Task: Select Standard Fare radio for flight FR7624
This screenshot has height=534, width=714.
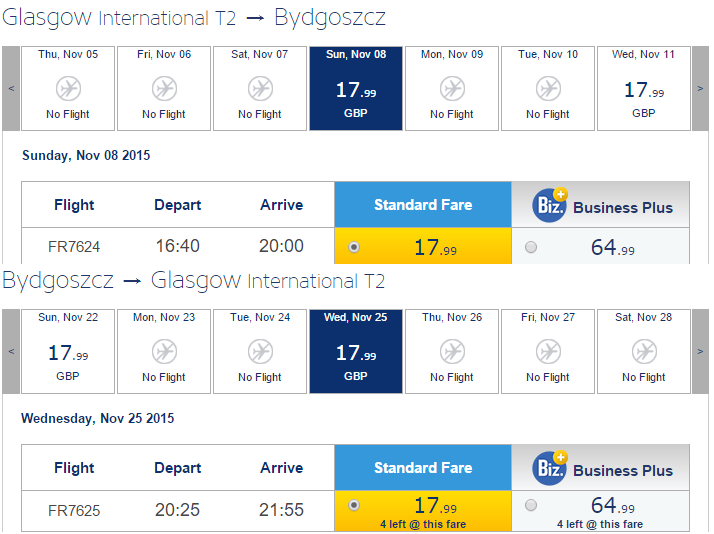Action: (x=353, y=247)
